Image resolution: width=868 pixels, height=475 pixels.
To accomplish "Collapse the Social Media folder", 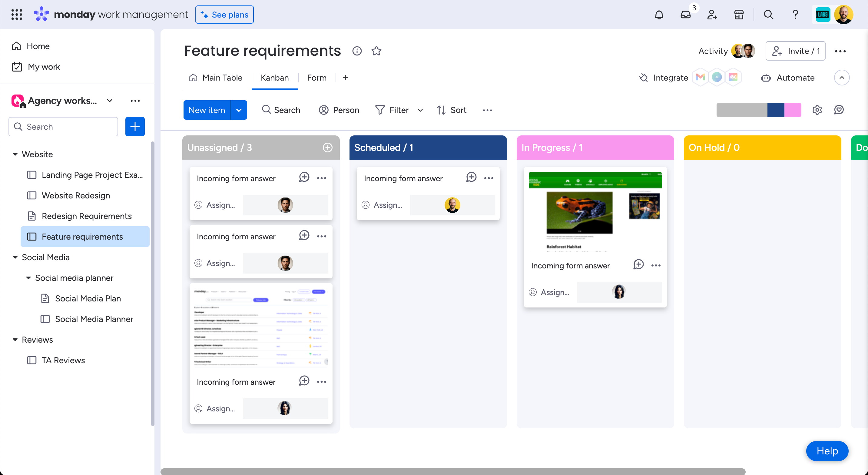I will [15, 257].
